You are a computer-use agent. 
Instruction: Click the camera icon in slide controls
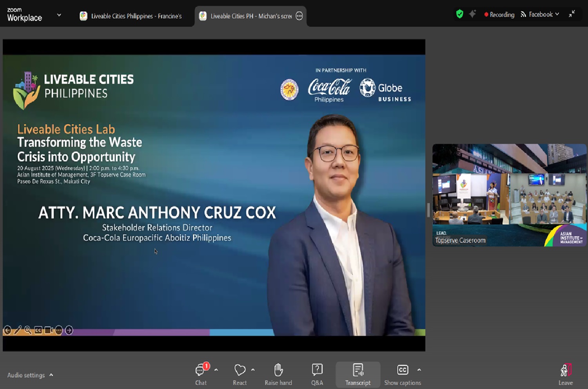49,330
